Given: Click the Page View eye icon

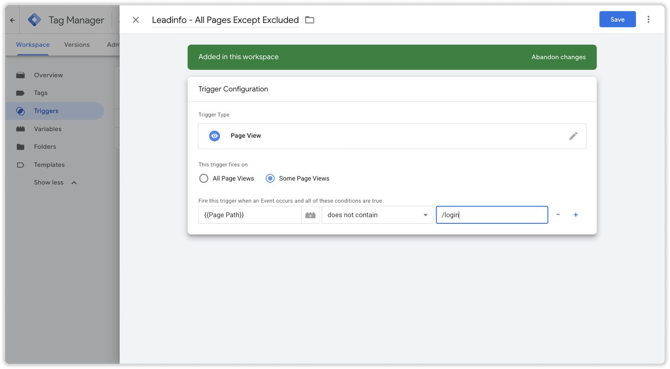Looking at the screenshot, I should tap(215, 136).
